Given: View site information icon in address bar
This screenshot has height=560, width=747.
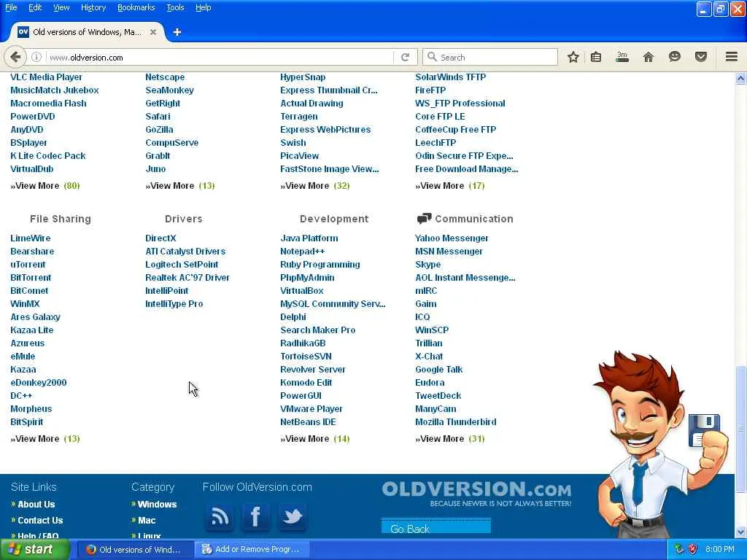Looking at the screenshot, I should pos(36,57).
